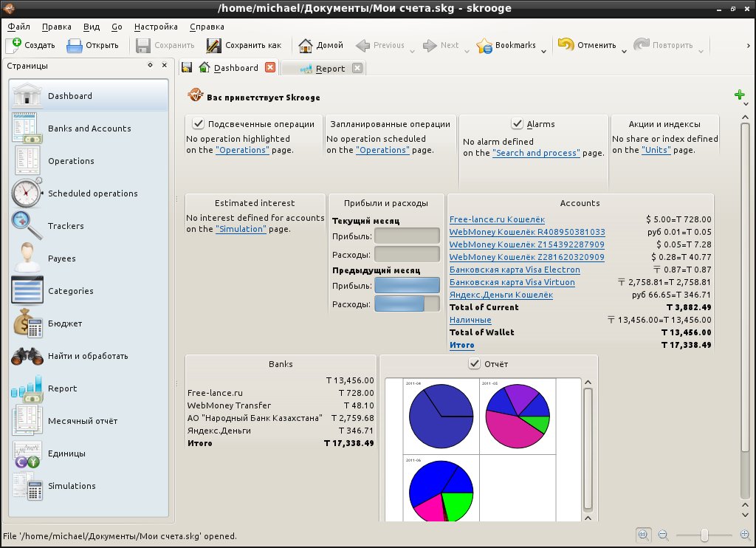This screenshot has height=548, width=756.
Task: Click the Bookmarks star icon
Action: coord(484,45)
